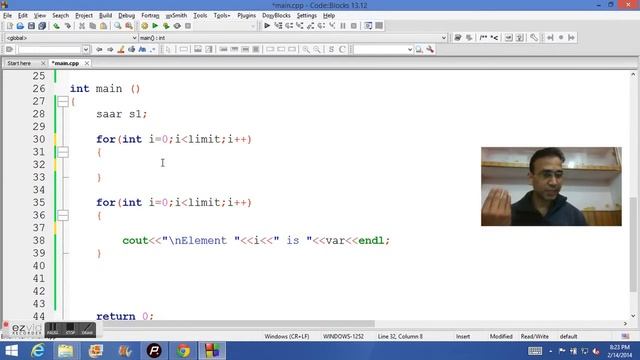
Task: Run the program with the green arrow
Action: pyautogui.click(x=155, y=26)
